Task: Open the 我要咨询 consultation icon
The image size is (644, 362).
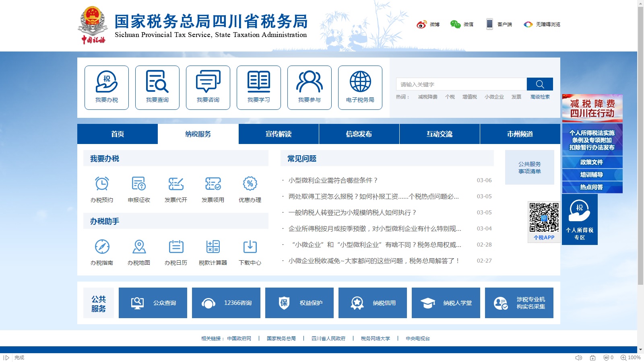Action: point(208,88)
